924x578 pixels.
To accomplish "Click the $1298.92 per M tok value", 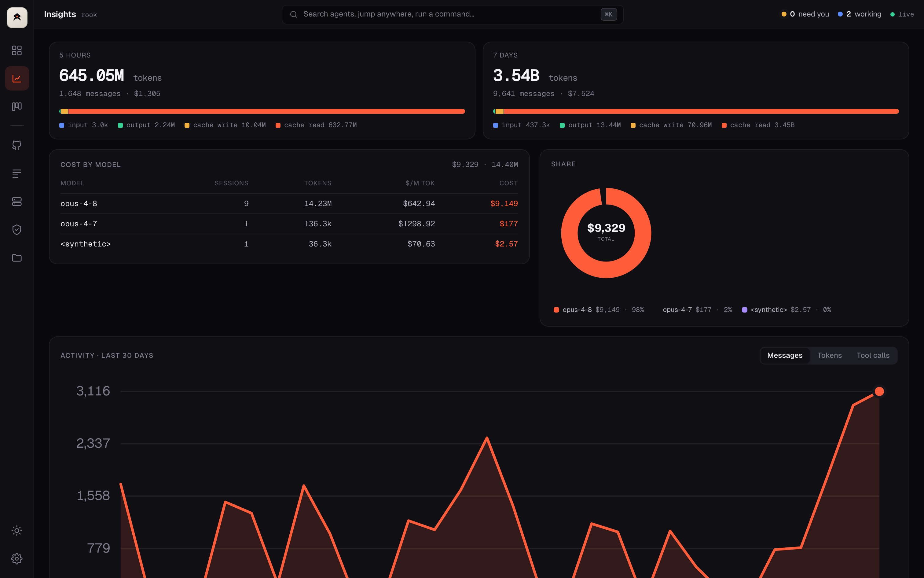I will (416, 224).
